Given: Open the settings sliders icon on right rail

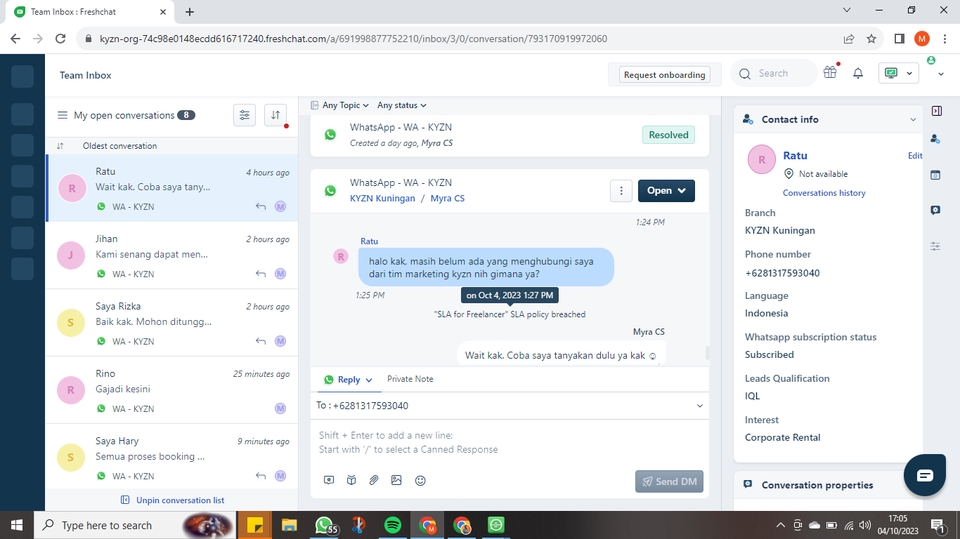Looking at the screenshot, I should (x=935, y=246).
